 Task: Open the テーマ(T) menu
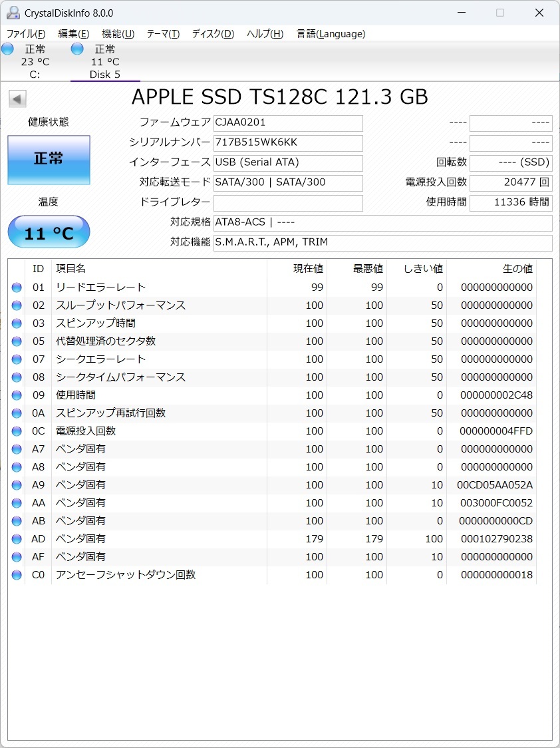[x=162, y=34]
